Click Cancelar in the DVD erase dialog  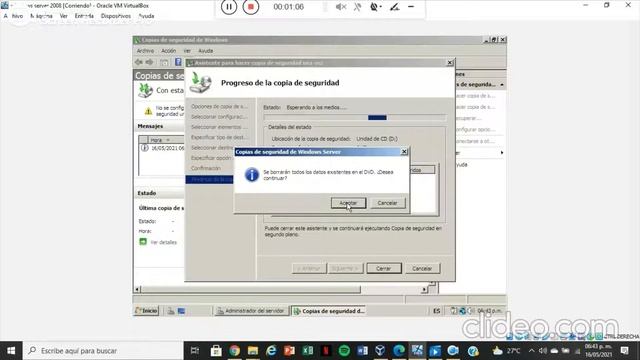coord(387,203)
